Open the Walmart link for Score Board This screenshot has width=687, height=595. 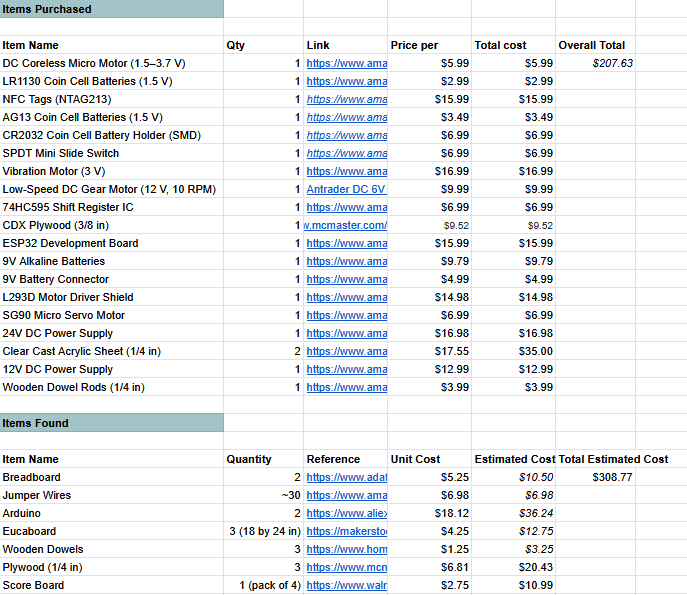(x=346, y=585)
